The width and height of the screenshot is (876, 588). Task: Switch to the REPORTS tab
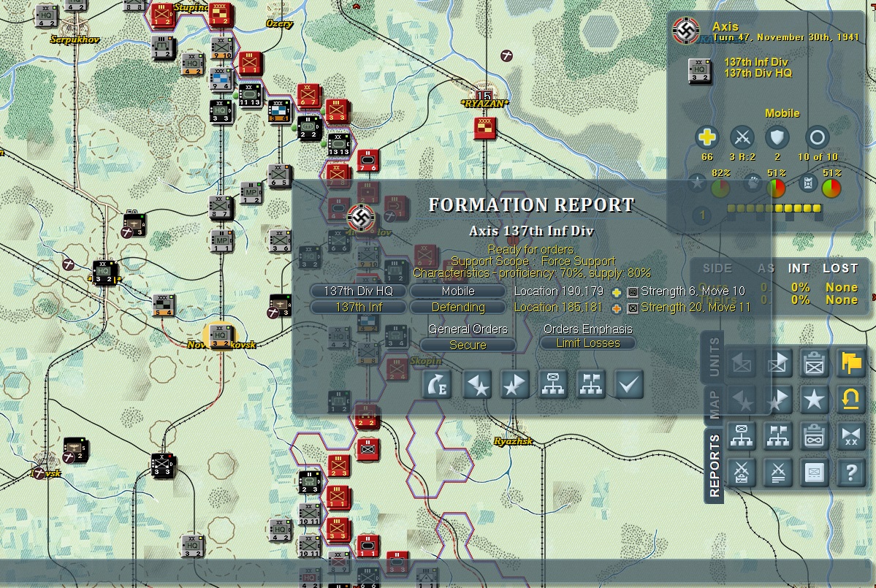(714, 466)
